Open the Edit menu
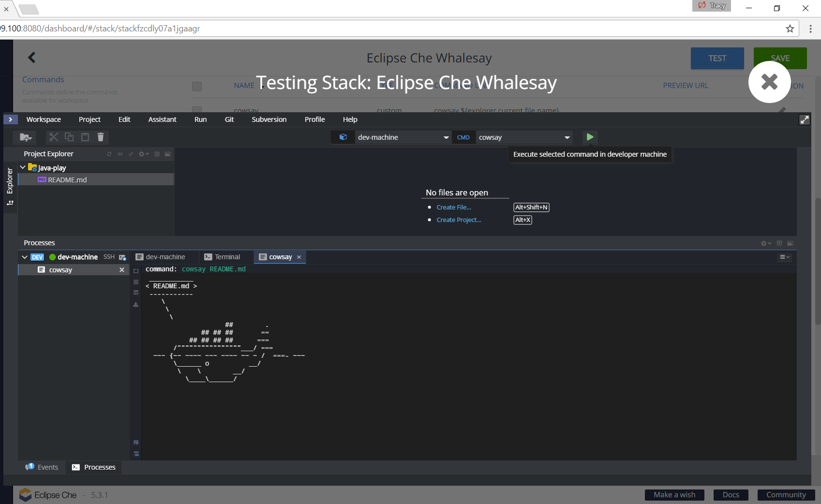Screen dimensions: 821x504 point(124,119)
